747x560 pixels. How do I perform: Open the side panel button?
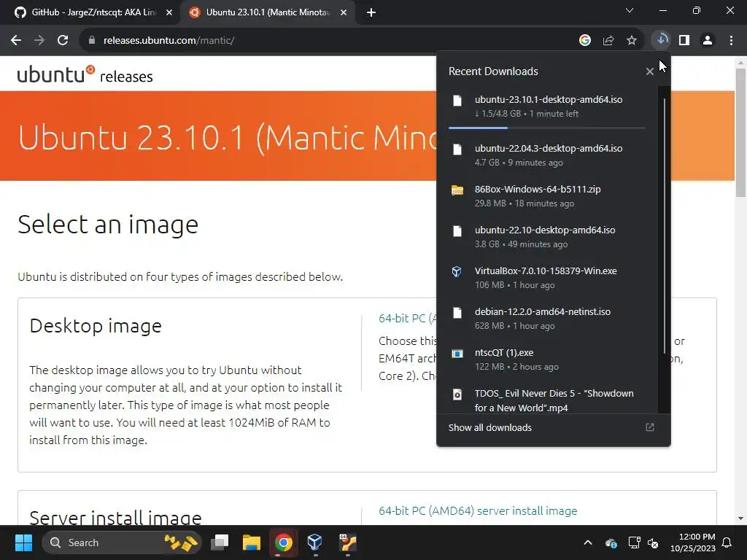[684, 41]
